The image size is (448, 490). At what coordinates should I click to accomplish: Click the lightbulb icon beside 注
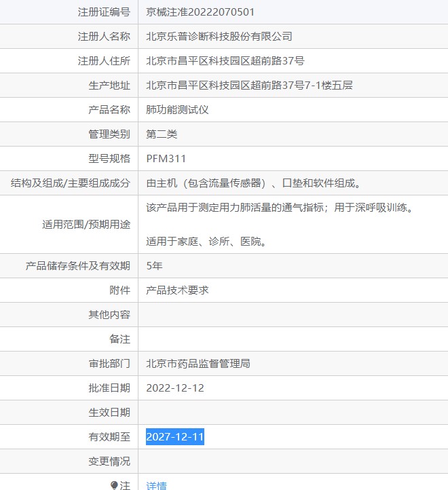tap(114, 485)
